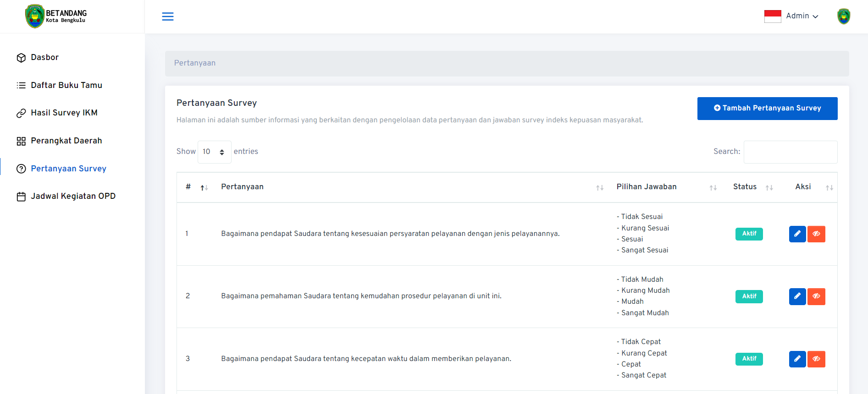Hide question 3 with eye-slash button
This screenshot has width=868, height=394.
[816, 359]
